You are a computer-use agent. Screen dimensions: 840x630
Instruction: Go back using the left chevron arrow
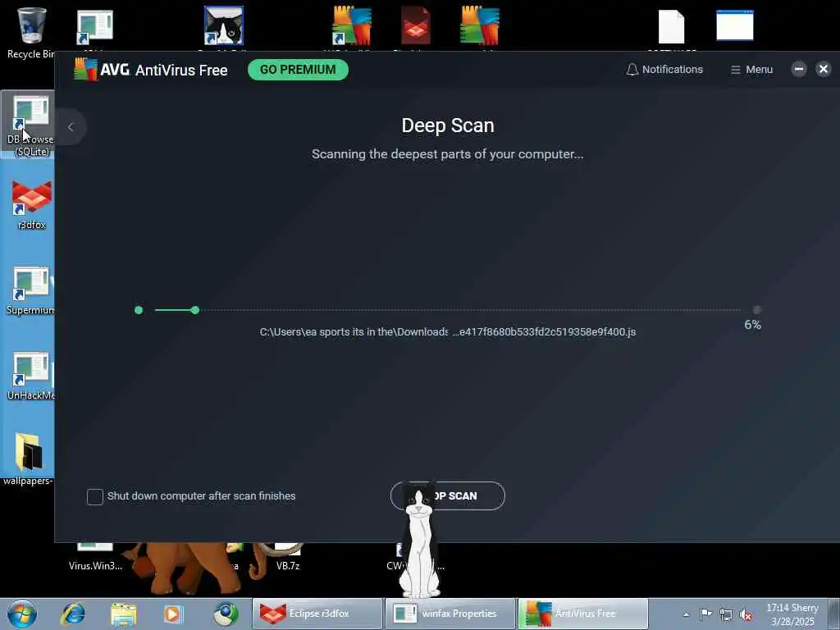point(71,127)
